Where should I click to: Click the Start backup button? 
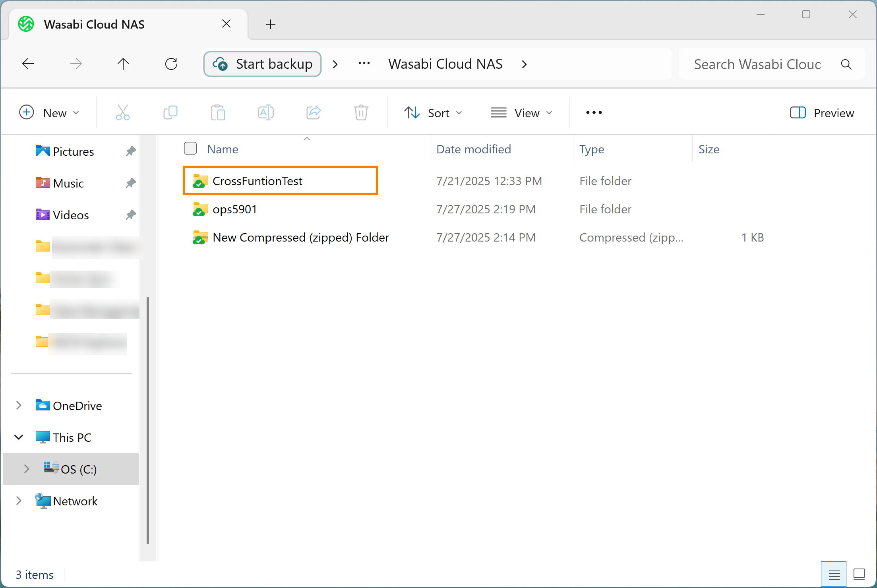coord(262,64)
